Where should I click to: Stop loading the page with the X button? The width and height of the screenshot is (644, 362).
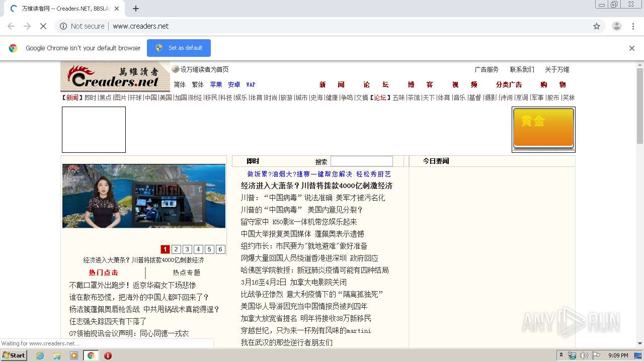(x=43, y=26)
